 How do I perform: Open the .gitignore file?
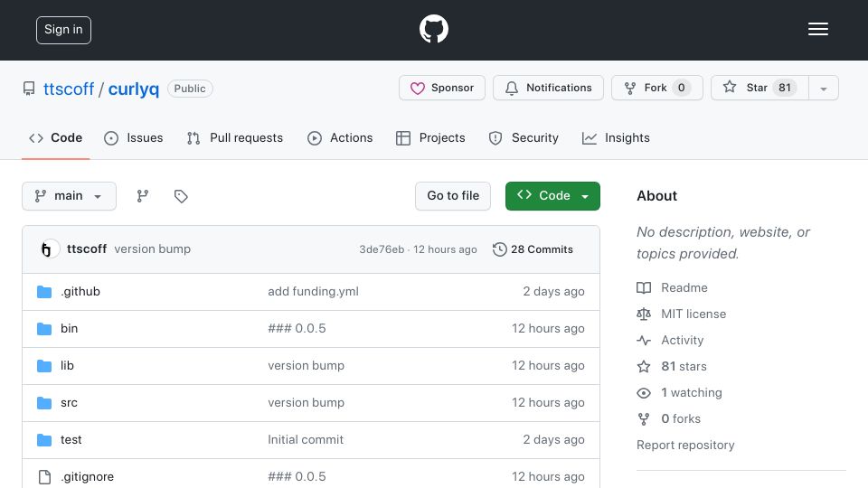[x=88, y=477]
